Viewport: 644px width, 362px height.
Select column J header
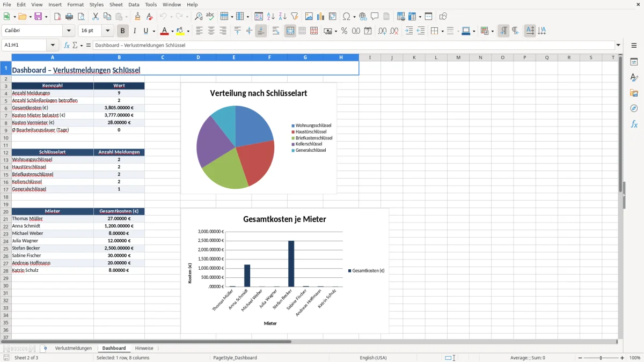point(392,57)
